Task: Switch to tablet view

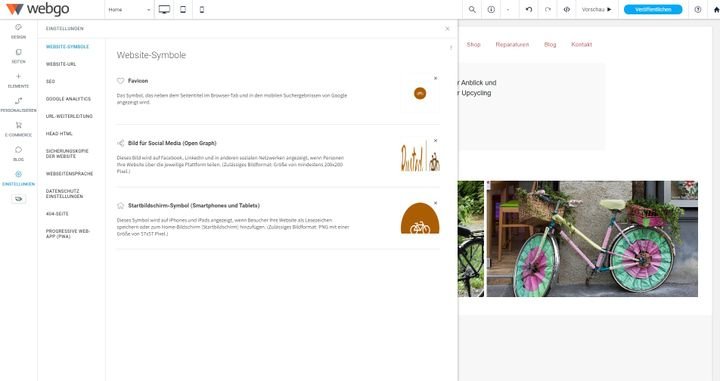Action: (183, 10)
